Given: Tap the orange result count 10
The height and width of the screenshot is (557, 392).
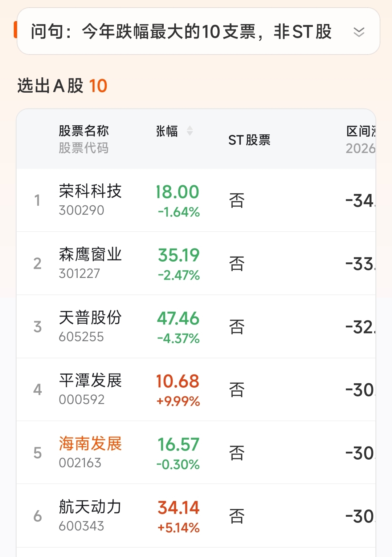Looking at the screenshot, I should coord(98,86).
